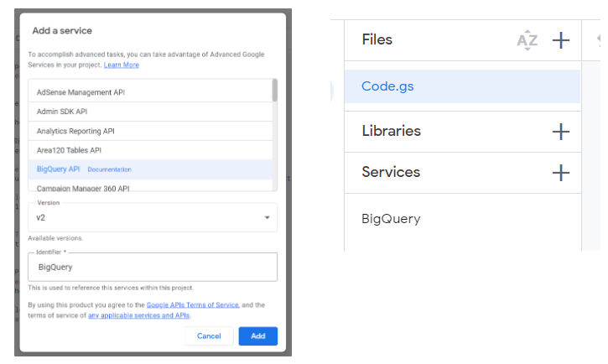Select Admin SDK API in list

(150, 112)
